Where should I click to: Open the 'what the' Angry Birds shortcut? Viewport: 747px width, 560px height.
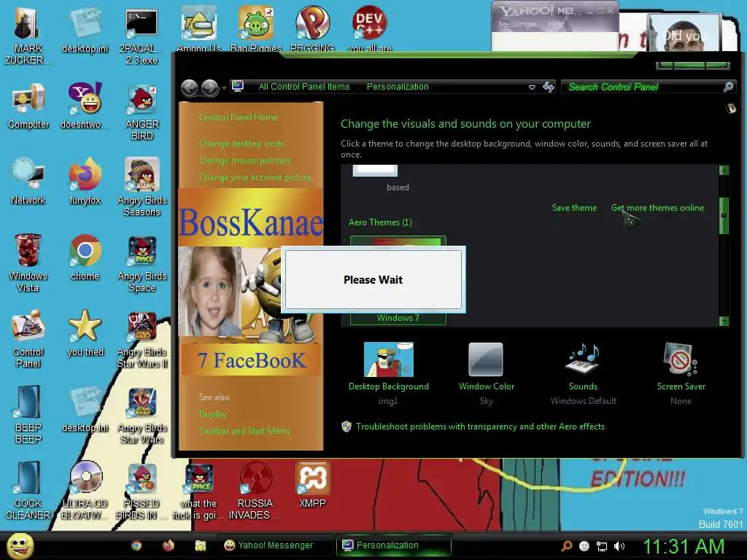tap(198, 491)
